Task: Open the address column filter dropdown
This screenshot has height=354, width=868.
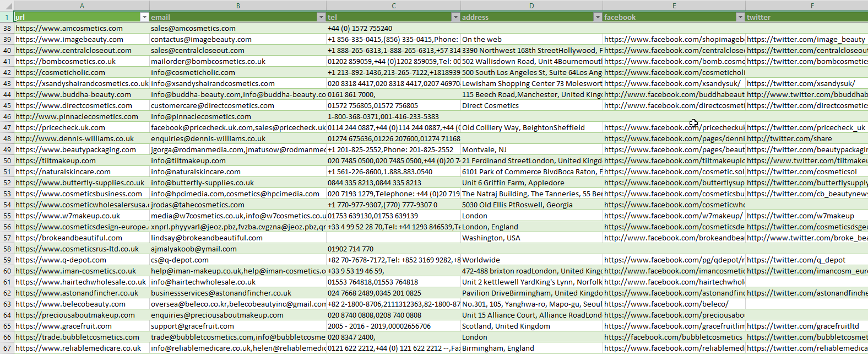Action: [x=598, y=17]
